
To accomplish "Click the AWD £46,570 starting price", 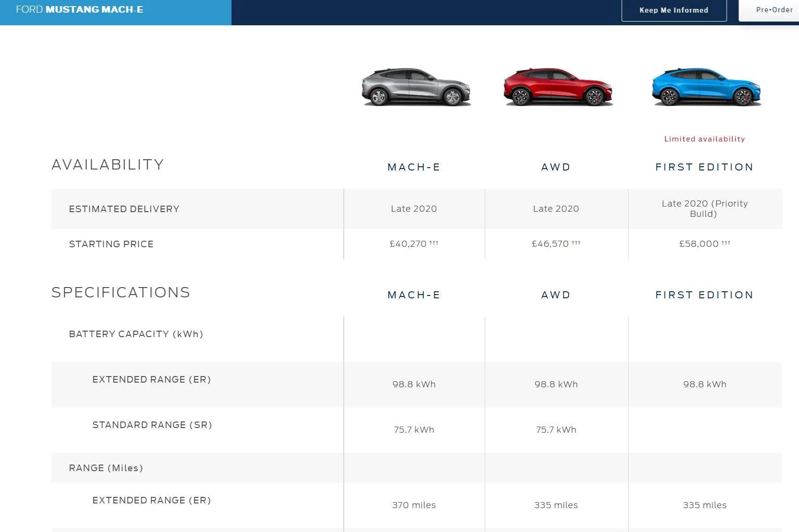I will coord(556,244).
